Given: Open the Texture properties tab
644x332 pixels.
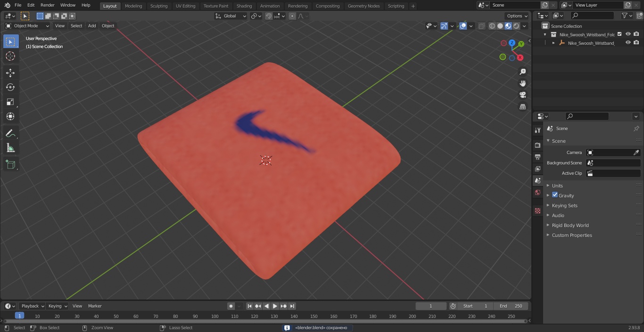Looking at the screenshot, I should pos(537,211).
